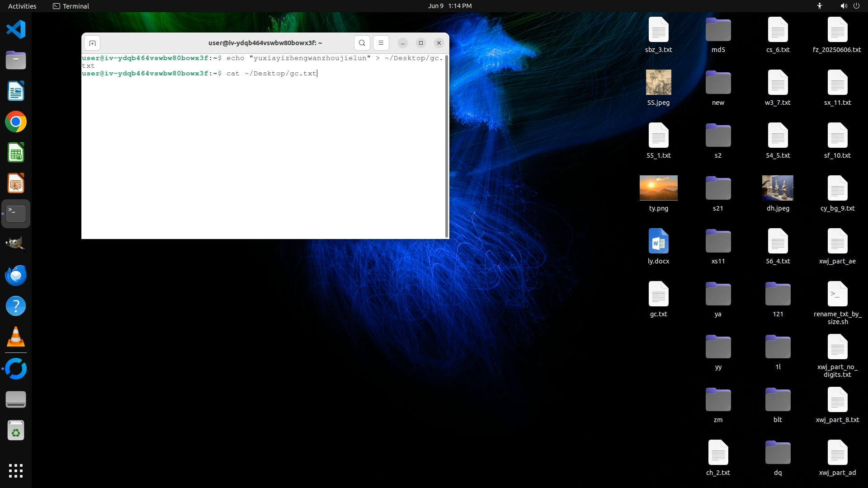Open clock and calendar panel

pyautogui.click(x=449, y=6)
